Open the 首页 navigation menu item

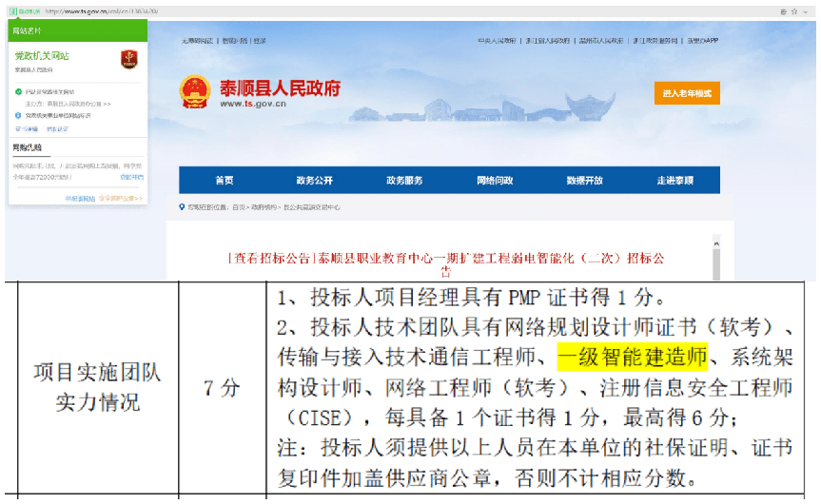point(225,180)
